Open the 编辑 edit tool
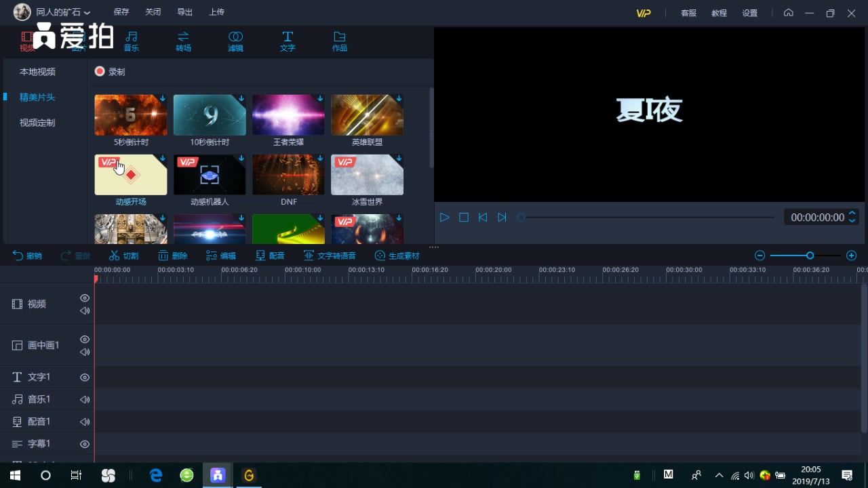 coord(220,256)
